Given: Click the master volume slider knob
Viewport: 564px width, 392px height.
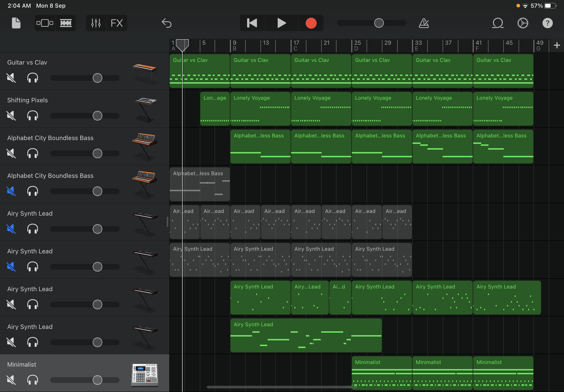Looking at the screenshot, I should [x=379, y=23].
